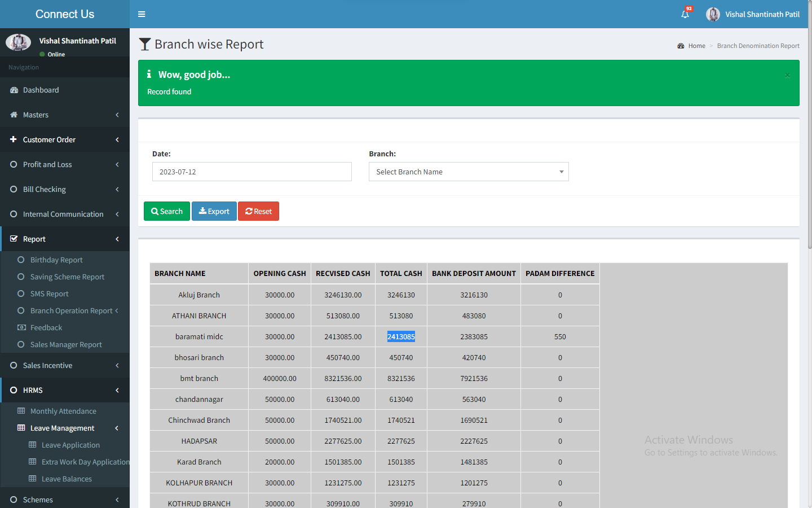Click the Leave Application table icon
812x508 pixels.
click(33, 445)
